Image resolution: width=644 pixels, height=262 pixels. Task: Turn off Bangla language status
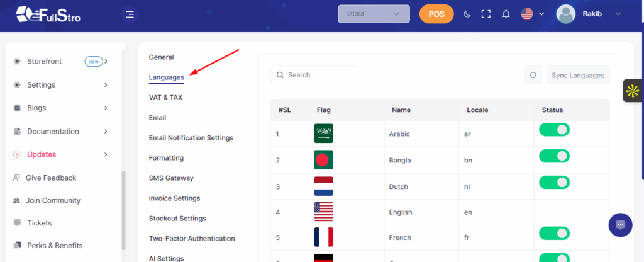pos(554,156)
